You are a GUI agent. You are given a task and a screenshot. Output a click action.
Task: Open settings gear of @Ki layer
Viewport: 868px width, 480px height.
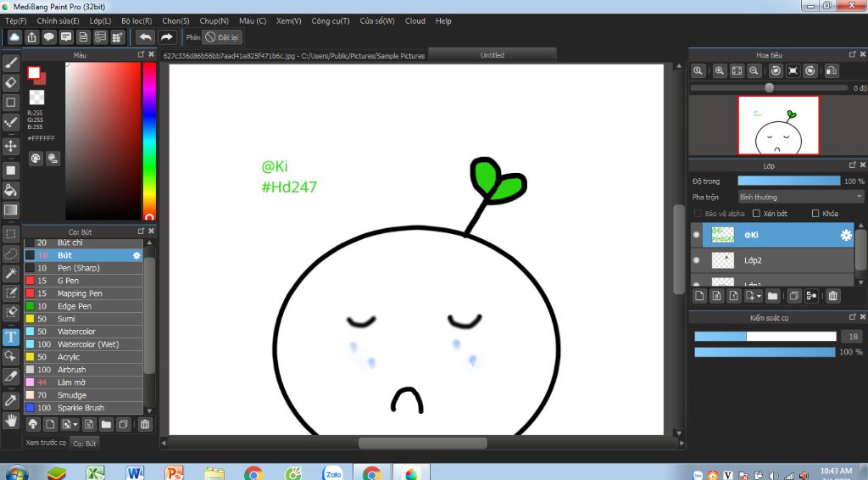tap(846, 235)
